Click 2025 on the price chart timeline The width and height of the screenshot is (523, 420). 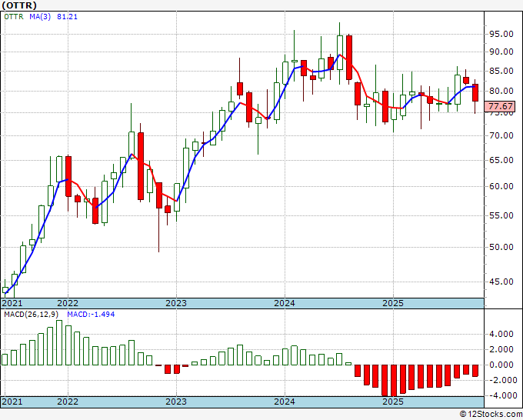click(x=393, y=303)
